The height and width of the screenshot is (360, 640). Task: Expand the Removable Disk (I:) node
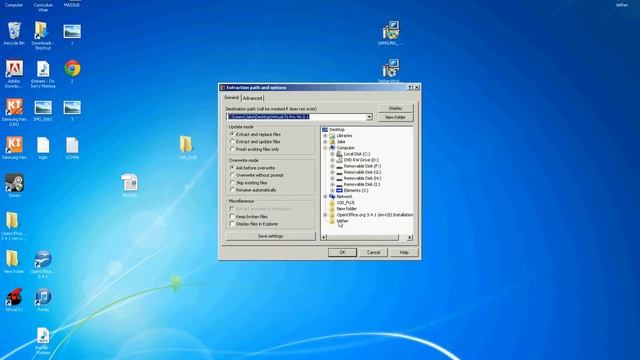click(x=332, y=184)
